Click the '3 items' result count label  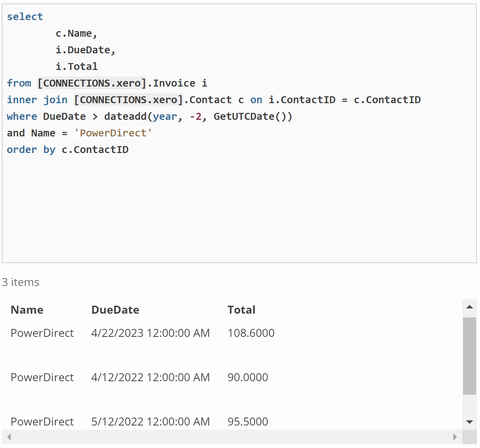tap(21, 282)
